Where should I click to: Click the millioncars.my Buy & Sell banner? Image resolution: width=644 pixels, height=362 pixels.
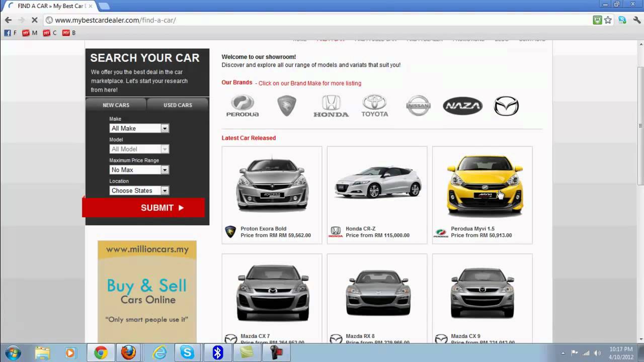147,292
